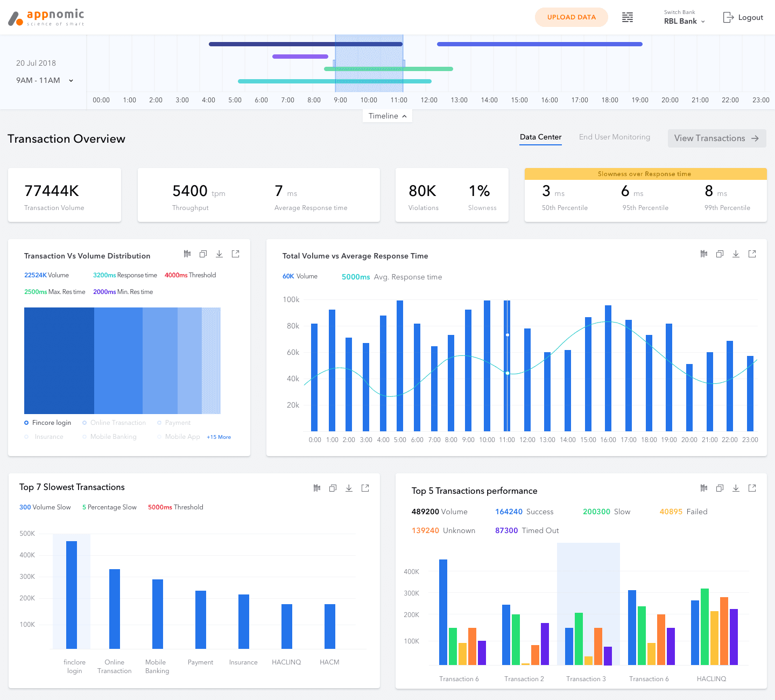Download the Transaction Vs Volume Distribution chart
775x700 pixels.
pyautogui.click(x=220, y=254)
